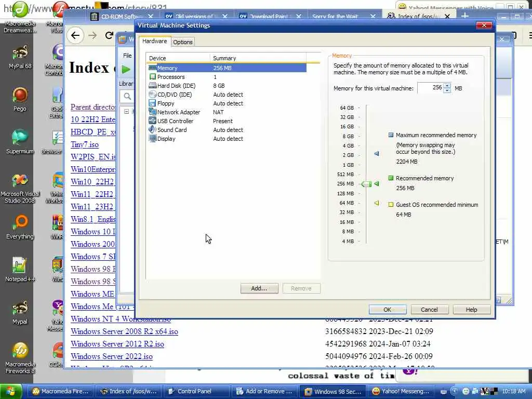Decrease memory with the spinner down arrow
This screenshot has width=532, height=399.
[447, 90]
